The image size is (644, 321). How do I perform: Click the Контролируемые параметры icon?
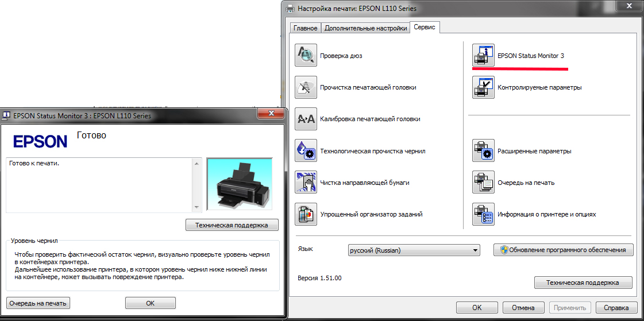(483, 87)
